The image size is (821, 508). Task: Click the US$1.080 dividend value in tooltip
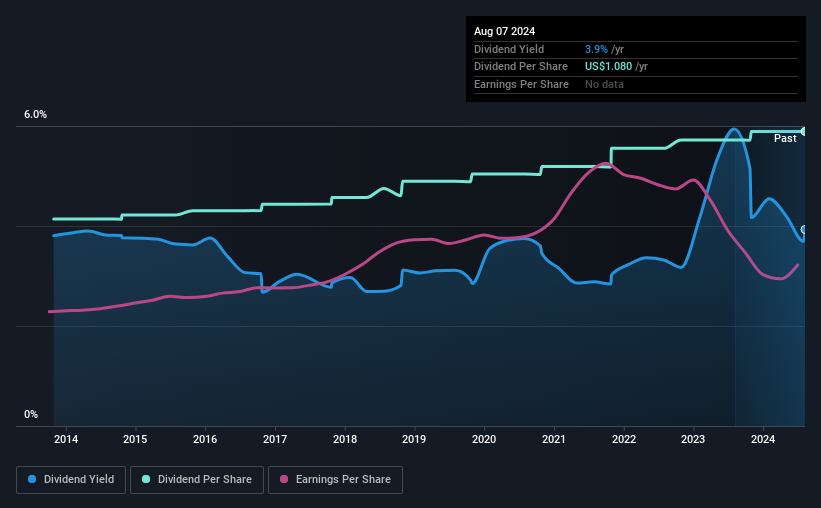click(608, 67)
